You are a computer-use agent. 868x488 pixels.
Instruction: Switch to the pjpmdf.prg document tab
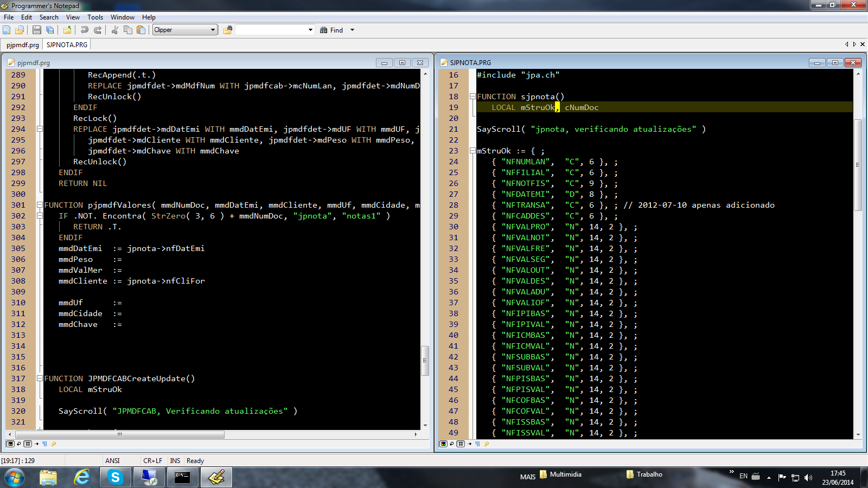(x=23, y=45)
